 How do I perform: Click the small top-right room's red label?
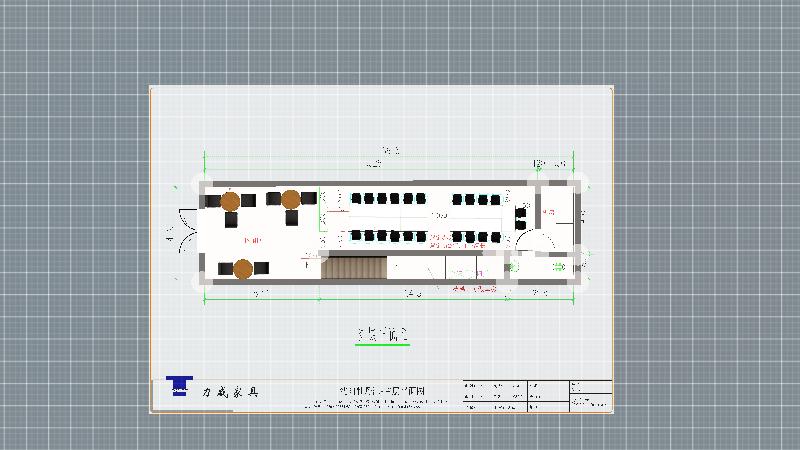point(548,212)
